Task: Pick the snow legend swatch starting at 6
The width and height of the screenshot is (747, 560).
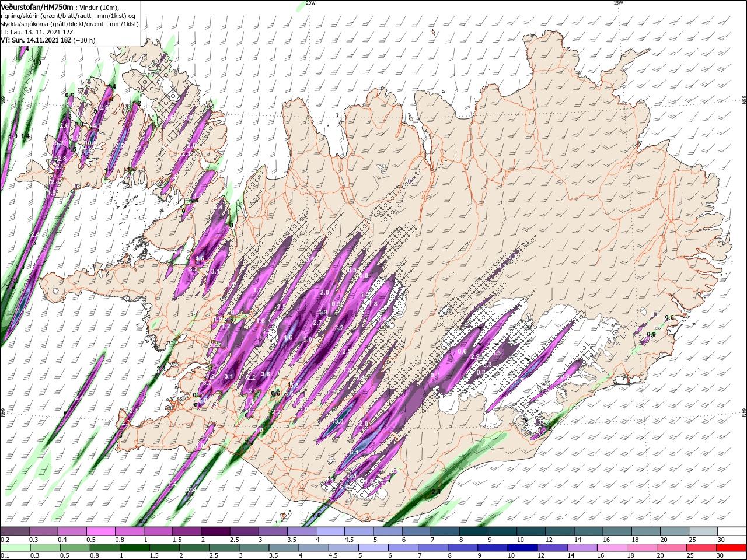Action: point(416,531)
